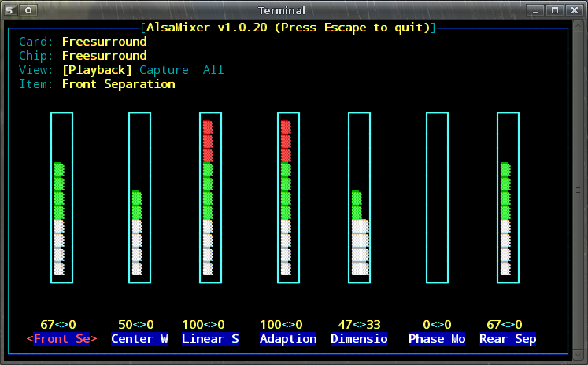Click the 50<>0 level value
588x365 pixels.
coord(136,325)
